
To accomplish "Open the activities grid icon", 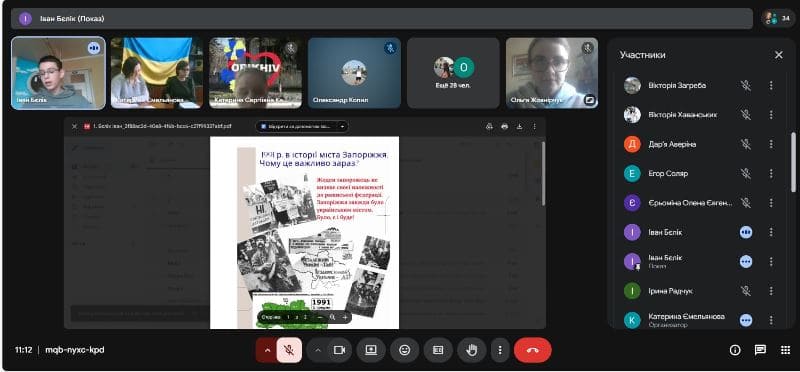I will coord(785,350).
